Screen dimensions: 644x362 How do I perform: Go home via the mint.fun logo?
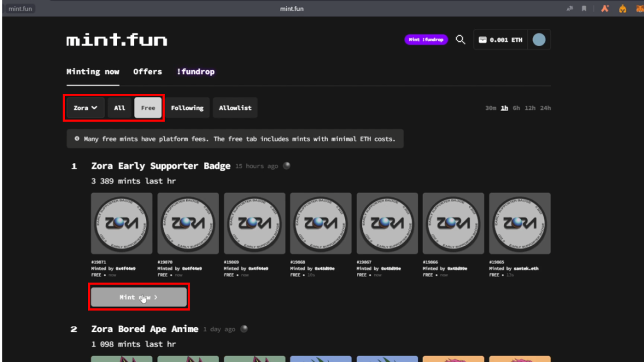(117, 40)
